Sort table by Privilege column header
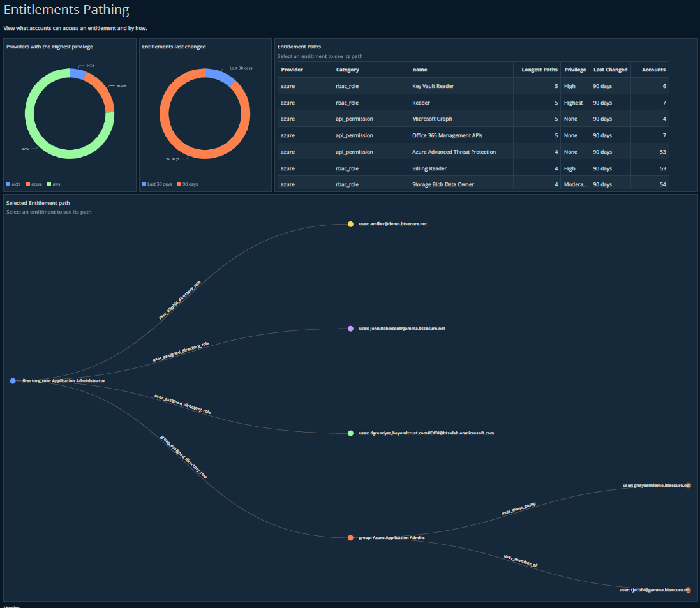Viewport: 700px width, 608px height. click(x=575, y=70)
